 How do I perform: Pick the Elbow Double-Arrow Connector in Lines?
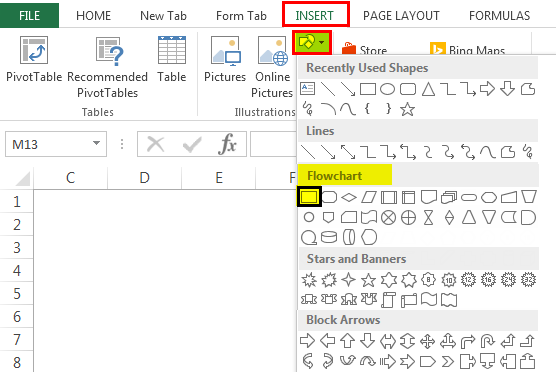(x=408, y=152)
